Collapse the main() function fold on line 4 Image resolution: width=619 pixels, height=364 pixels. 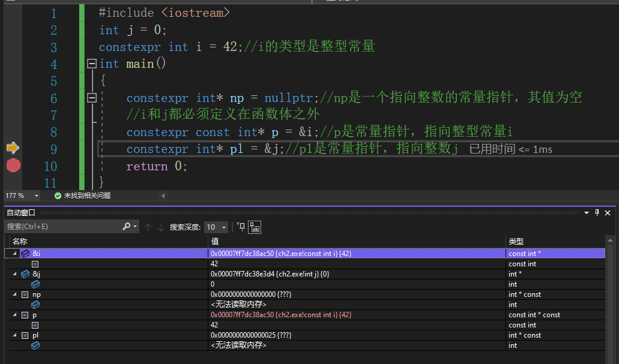point(92,64)
